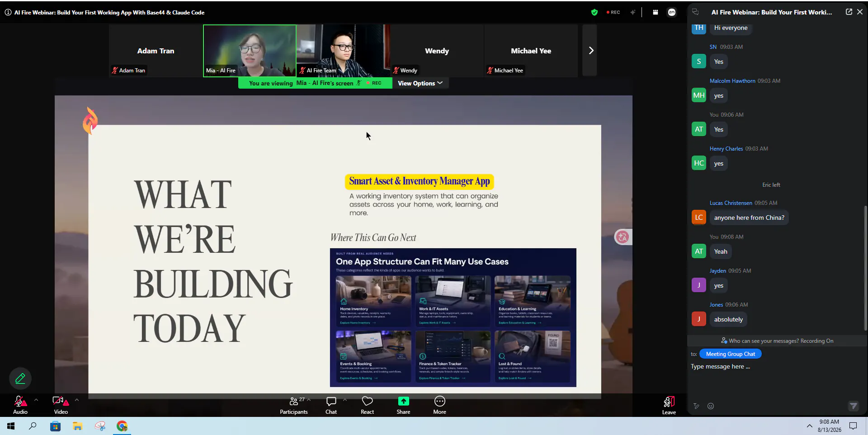Image resolution: width=868 pixels, height=435 pixels.
Task: Click the meeting info icon beside the title
Action: pyautogui.click(x=8, y=13)
